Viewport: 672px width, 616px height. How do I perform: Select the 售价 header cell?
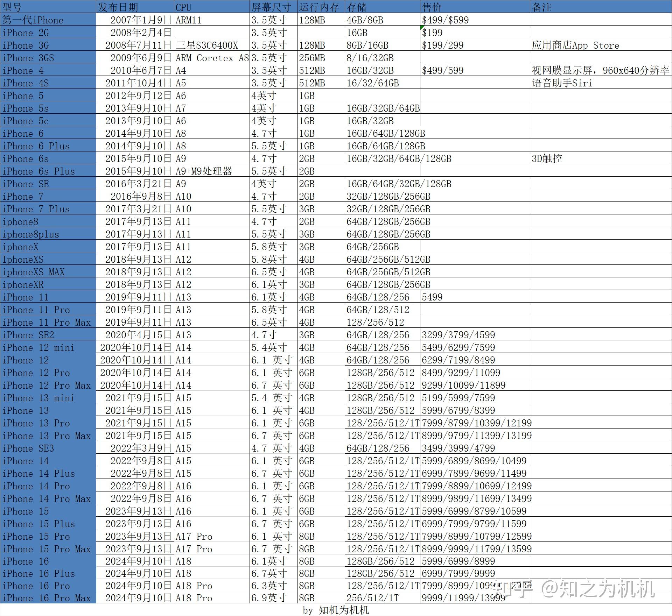coord(475,7)
